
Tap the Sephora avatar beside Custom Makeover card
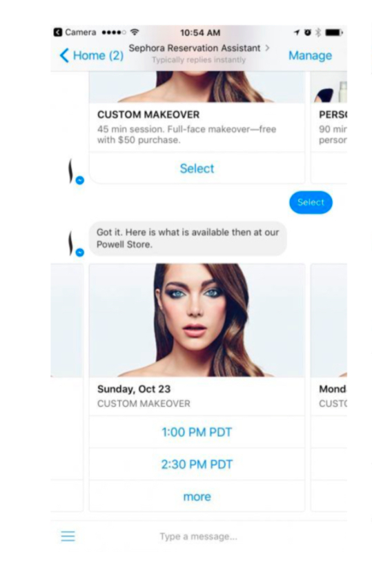tap(75, 172)
